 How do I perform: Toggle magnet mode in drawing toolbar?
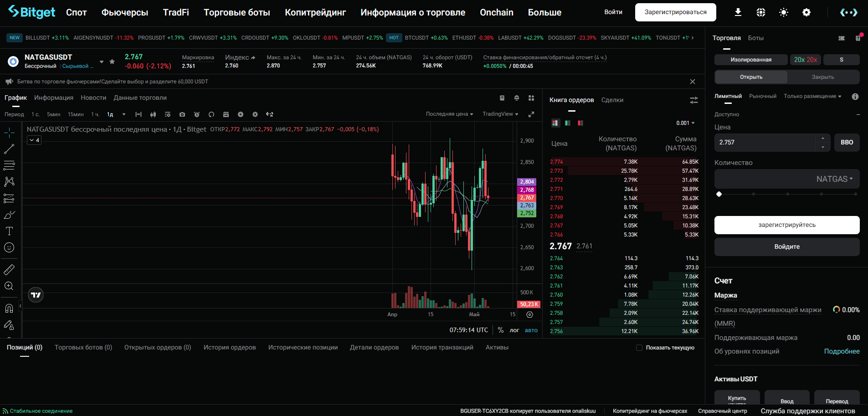(x=9, y=308)
